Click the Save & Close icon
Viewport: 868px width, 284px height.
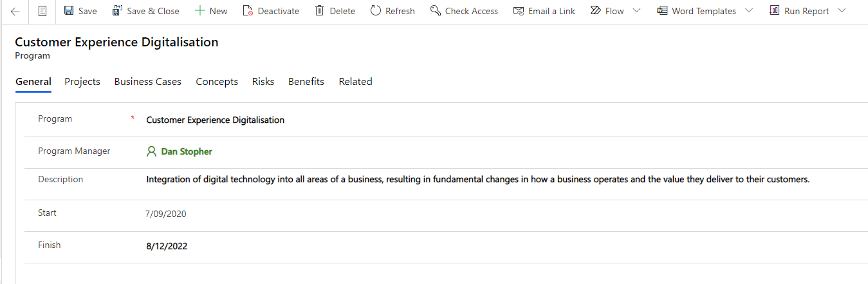pyautogui.click(x=117, y=11)
